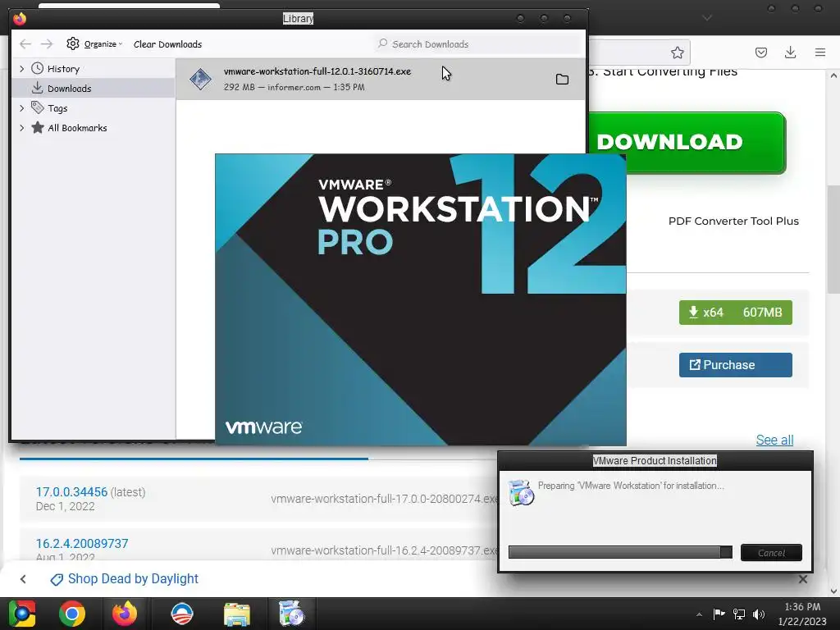
Task: Click the VMware Workstation Pro splash image
Action: tap(421, 300)
